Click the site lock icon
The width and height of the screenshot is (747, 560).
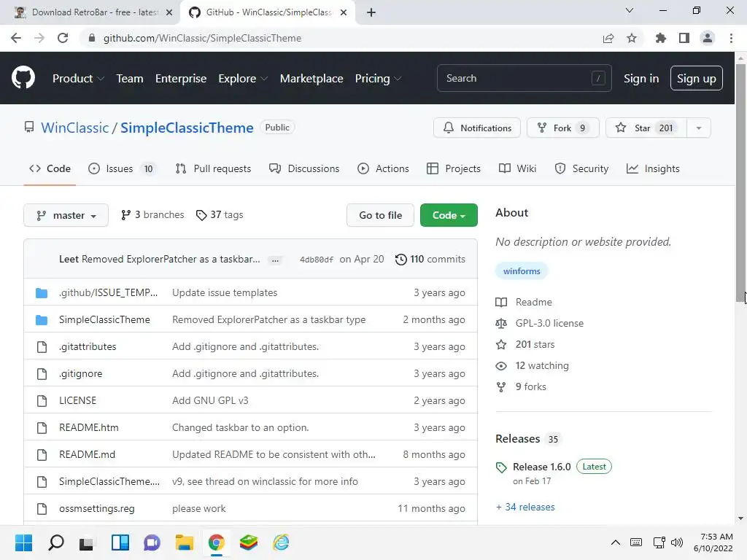pyautogui.click(x=92, y=38)
